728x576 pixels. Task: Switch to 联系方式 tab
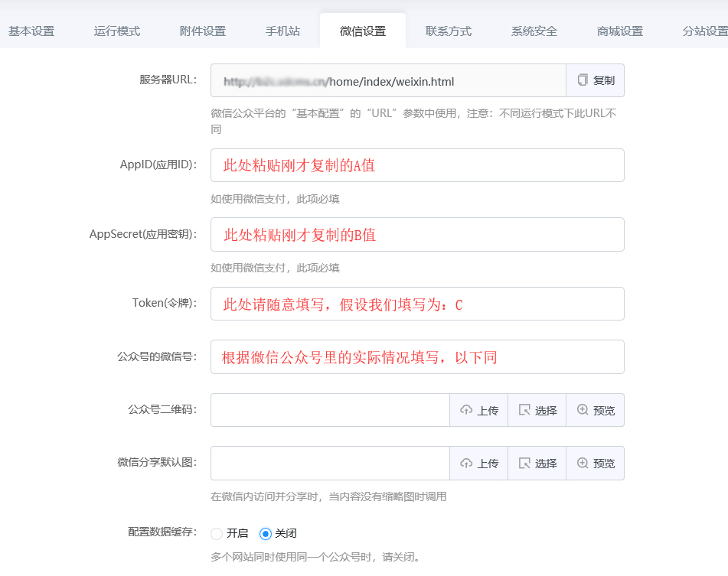pyautogui.click(x=449, y=31)
